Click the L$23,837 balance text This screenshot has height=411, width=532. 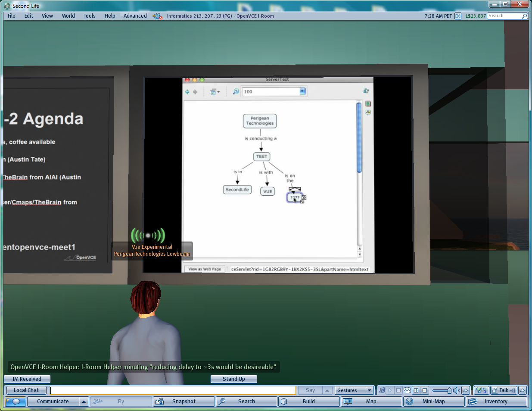[x=476, y=16]
